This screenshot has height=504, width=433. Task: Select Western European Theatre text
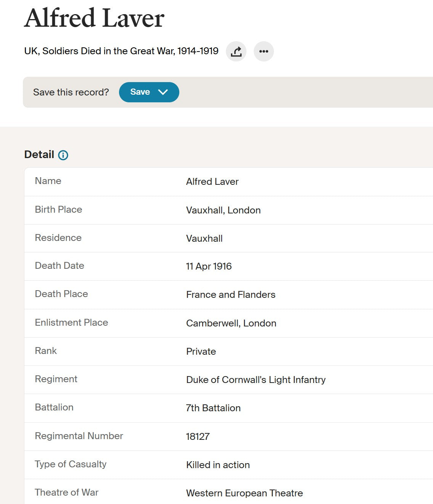[x=244, y=493]
